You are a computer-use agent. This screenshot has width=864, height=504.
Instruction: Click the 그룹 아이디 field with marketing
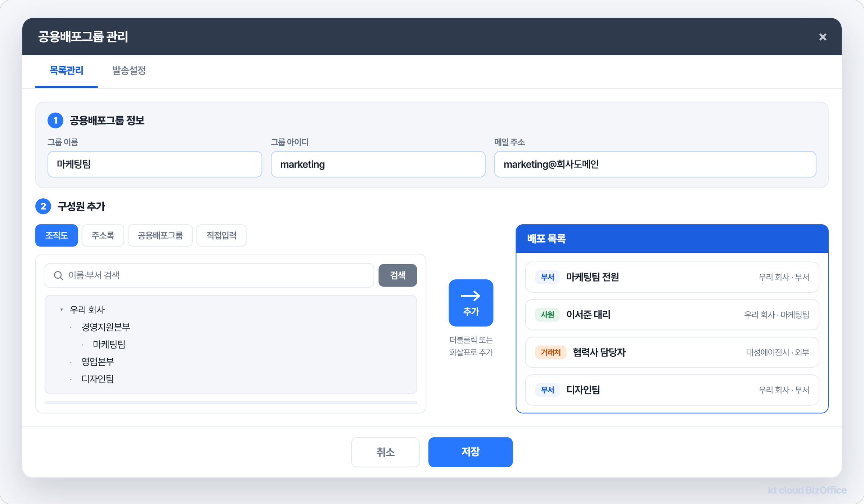coord(378,164)
